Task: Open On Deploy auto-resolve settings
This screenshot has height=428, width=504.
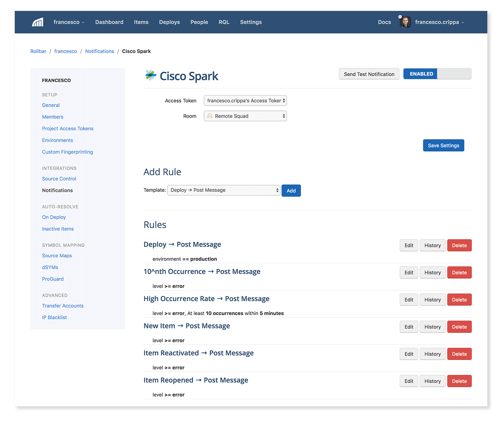Action: [54, 217]
